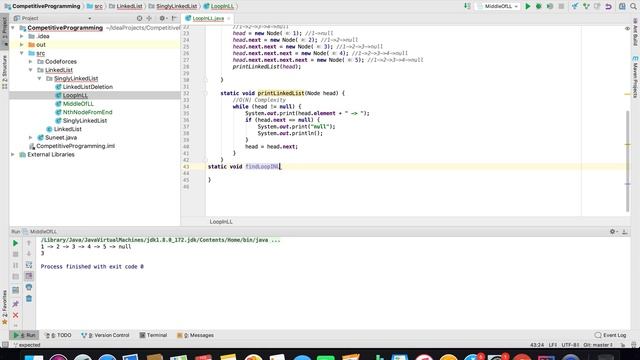Open Maven Projects side tab
Viewport: 640px width, 360px height.
[635, 77]
